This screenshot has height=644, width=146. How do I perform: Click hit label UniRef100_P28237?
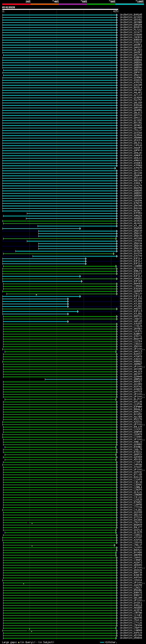131,42
